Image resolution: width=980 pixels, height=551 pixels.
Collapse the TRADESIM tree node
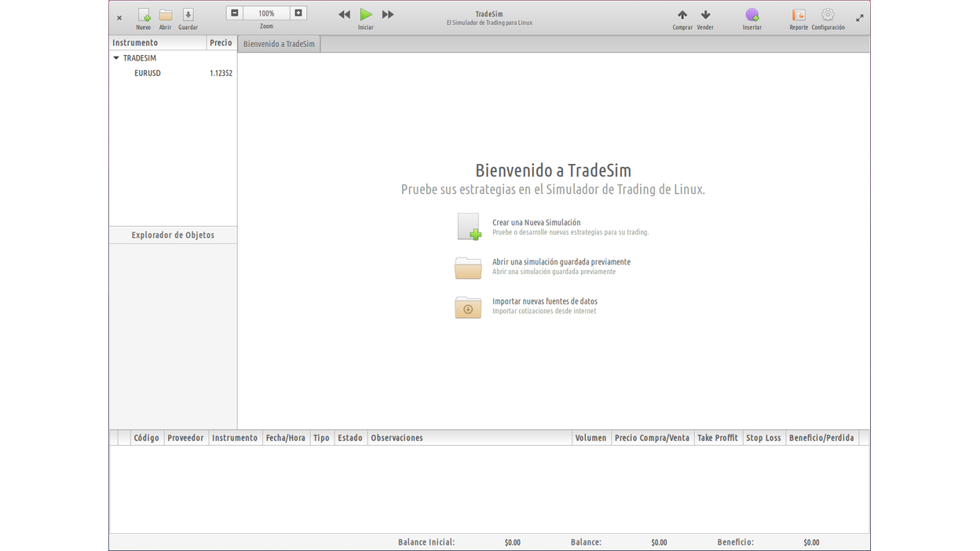tap(116, 57)
